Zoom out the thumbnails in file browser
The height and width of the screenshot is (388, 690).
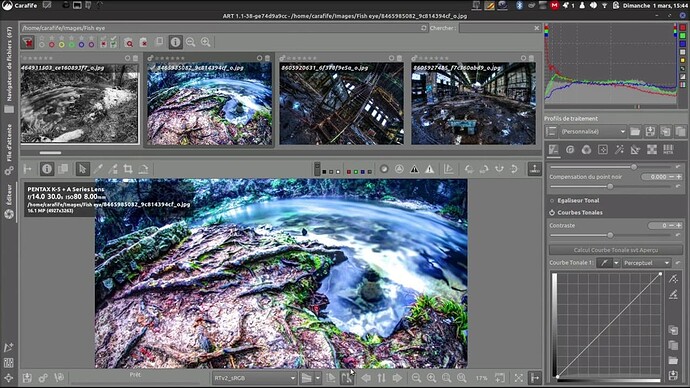[191, 42]
